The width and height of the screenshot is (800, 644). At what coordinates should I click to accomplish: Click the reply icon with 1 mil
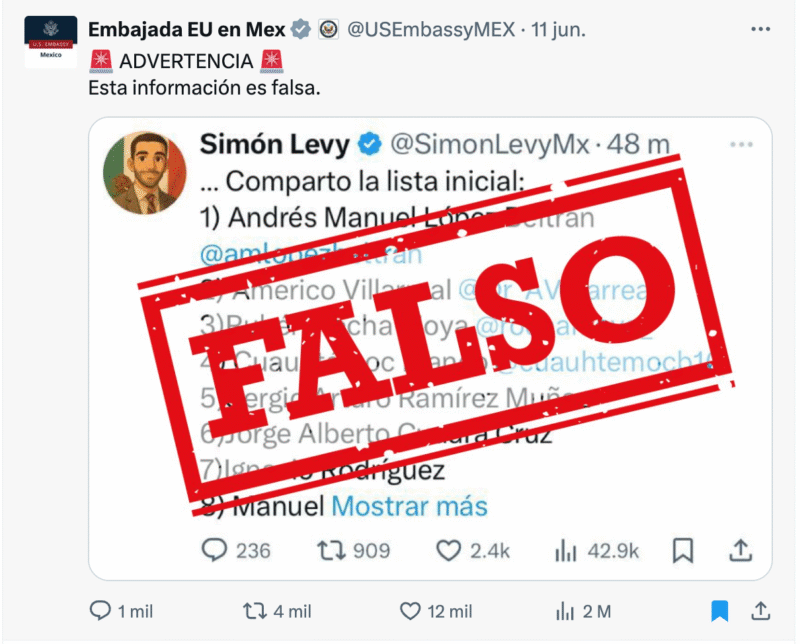click(100, 610)
